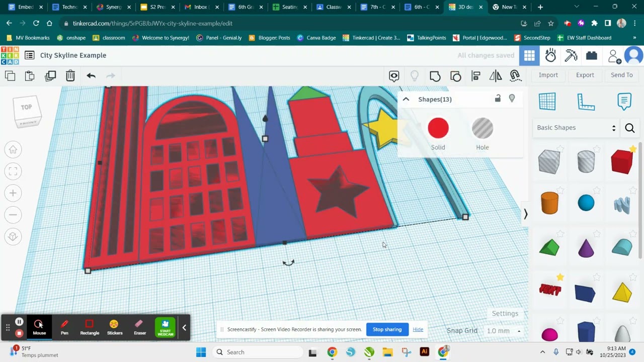Click the Copy tool in the toolbar
Image resolution: width=644 pixels, height=362 pixels.
pos(10,76)
